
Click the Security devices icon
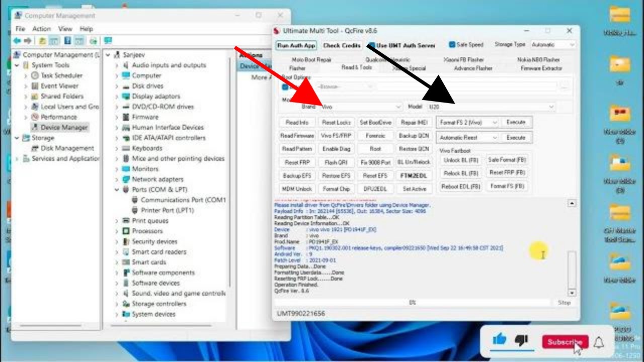point(126,241)
